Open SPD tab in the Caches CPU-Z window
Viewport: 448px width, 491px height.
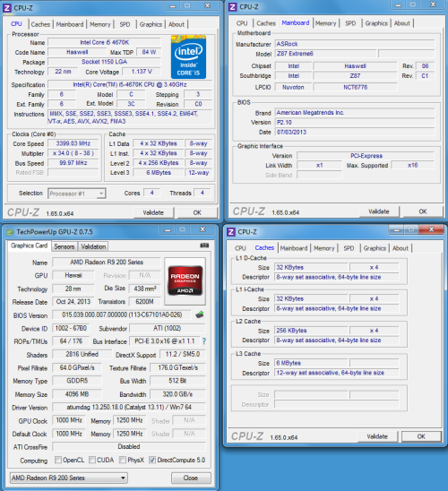[x=349, y=248]
